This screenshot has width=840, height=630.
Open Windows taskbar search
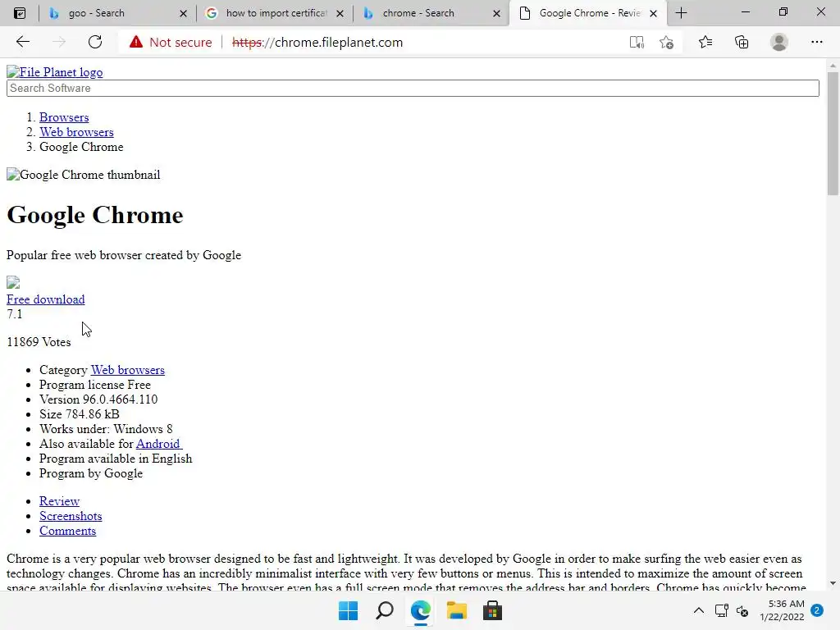click(385, 610)
